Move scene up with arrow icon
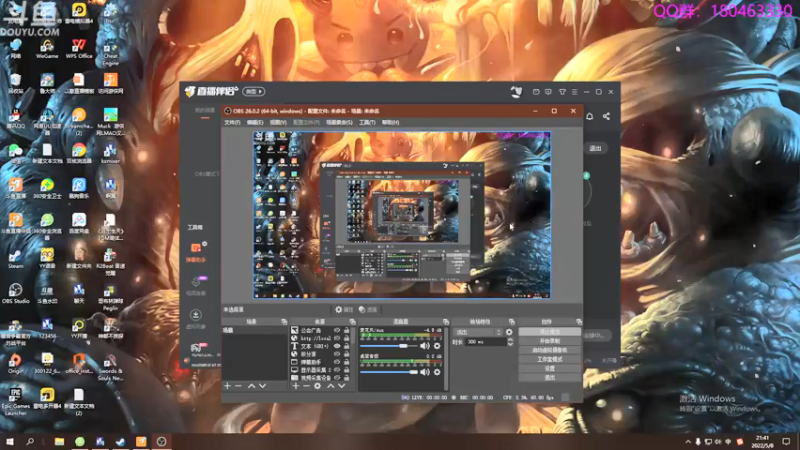Viewport: 800px width, 450px height. tap(252, 386)
